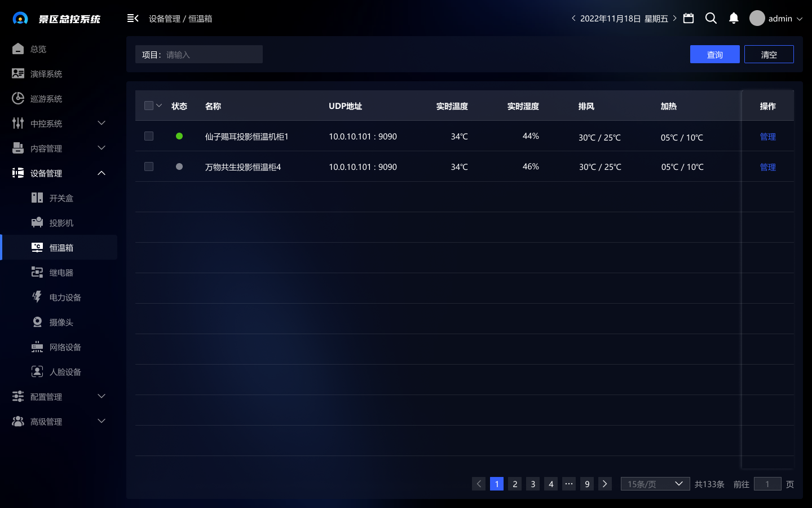
Task: Open notifications bell icon
Action: click(x=733, y=19)
